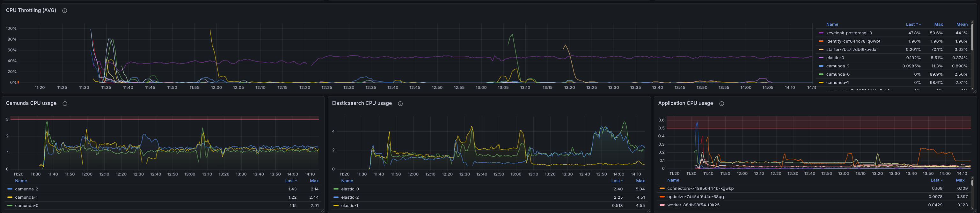Viewport: 980px width, 213px height.
Task: Toggle keycloak-postgresql-0 series in throttling legend
Action: coord(849,33)
